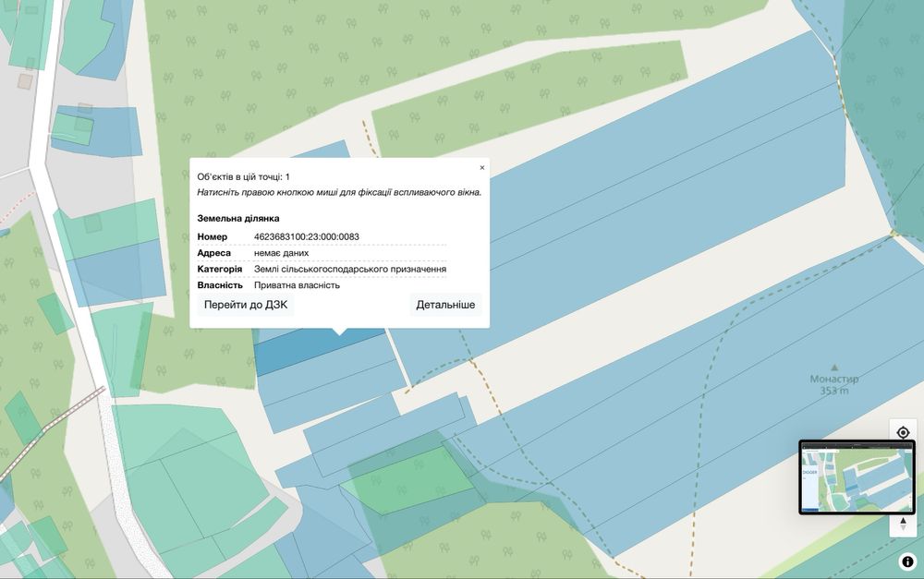Open details with 'Детальніше' button
The width and height of the screenshot is (924, 579).
coord(445,305)
